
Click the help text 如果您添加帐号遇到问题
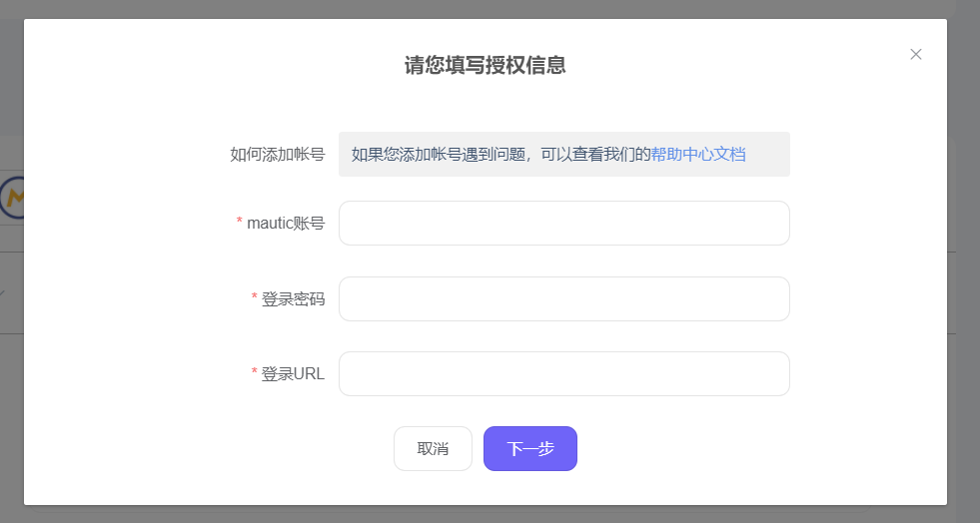439,154
